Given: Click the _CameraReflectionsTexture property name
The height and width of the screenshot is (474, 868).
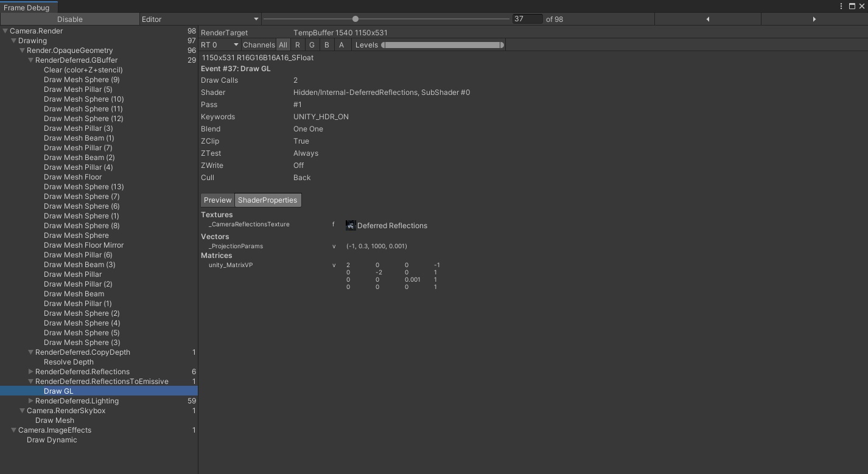Looking at the screenshot, I should (x=249, y=225).
